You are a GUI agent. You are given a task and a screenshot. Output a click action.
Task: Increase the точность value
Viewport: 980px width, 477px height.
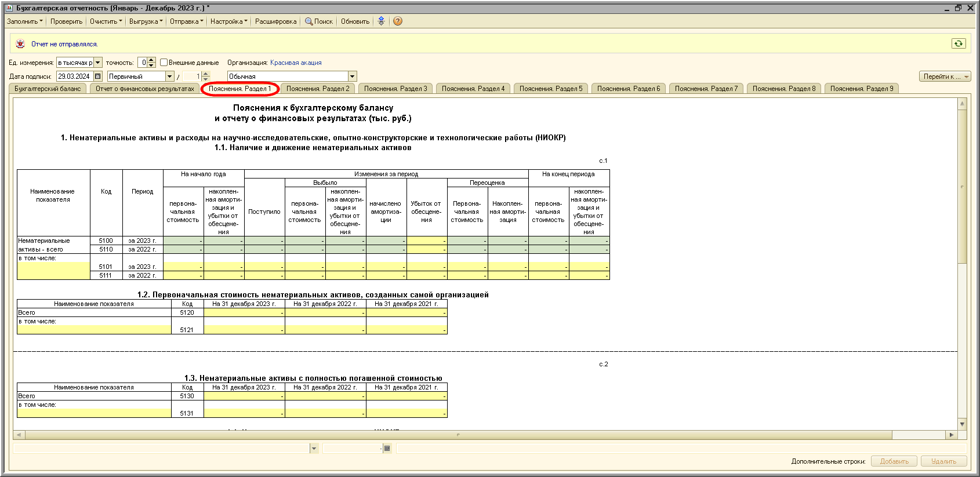pyautogui.click(x=152, y=60)
